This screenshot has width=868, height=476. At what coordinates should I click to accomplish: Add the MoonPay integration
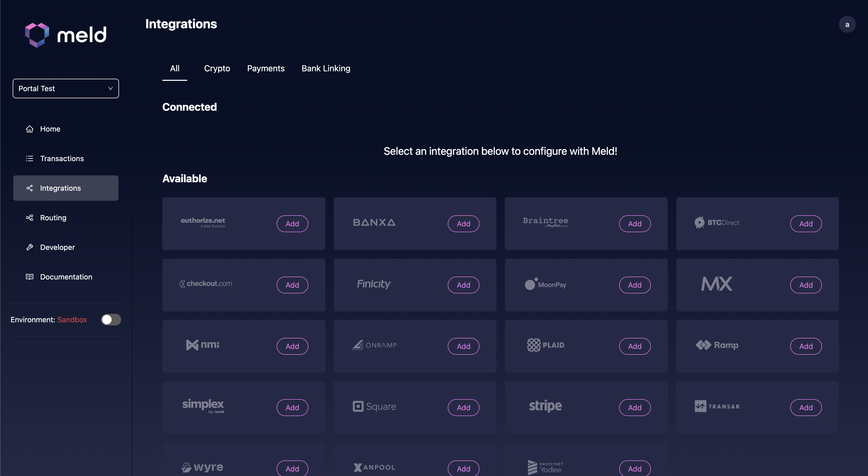[x=634, y=285]
